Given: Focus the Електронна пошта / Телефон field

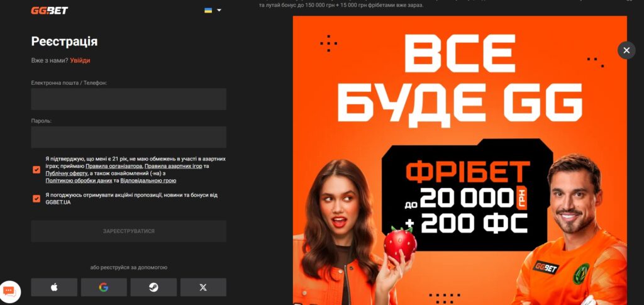Looking at the screenshot, I should point(128,99).
